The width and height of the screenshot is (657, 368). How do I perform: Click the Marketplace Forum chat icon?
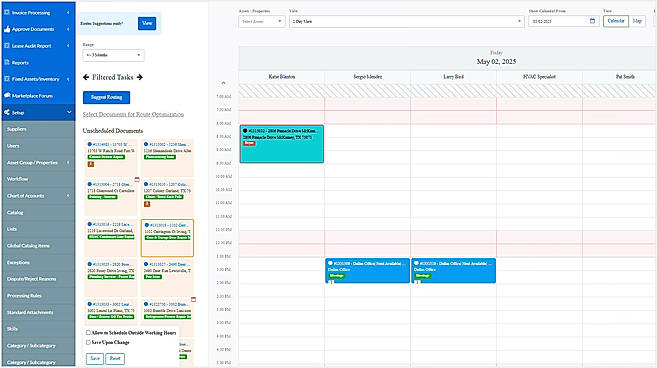coord(7,96)
